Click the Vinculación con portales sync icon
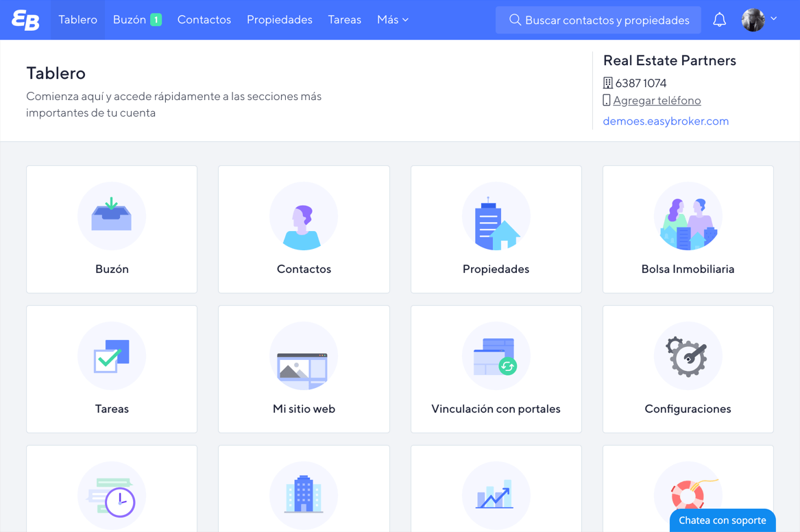Screen dimensions: 800x532 pos(496,356)
